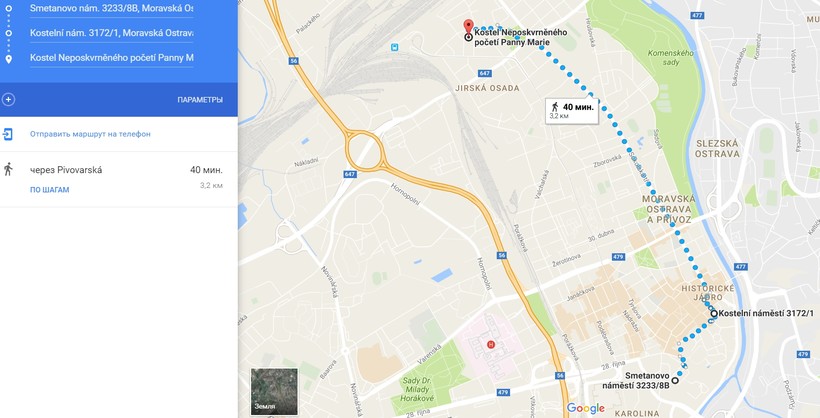Image resolution: width=820 pixels, height=418 pixels.
Task: Switch to Земля satellite view thumbnail
Action: pyautogui.click(x=274, y=391)
